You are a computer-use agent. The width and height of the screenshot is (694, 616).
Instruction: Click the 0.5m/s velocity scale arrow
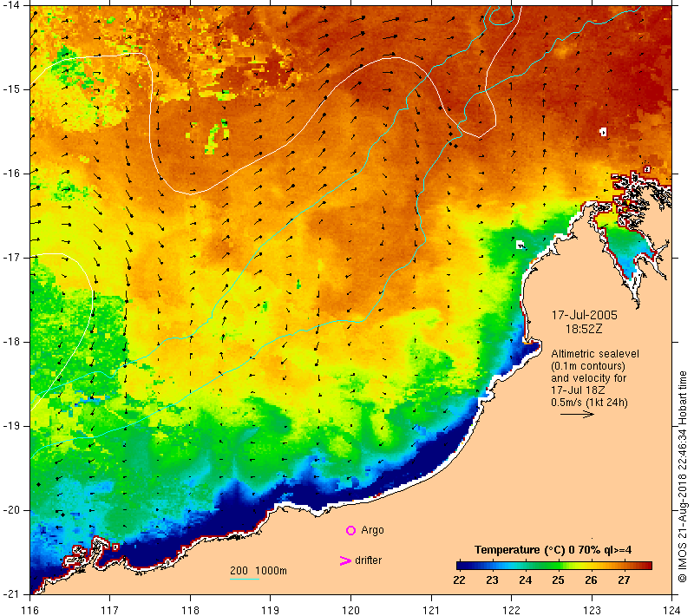pyautogui.click(x=577, y=414)
